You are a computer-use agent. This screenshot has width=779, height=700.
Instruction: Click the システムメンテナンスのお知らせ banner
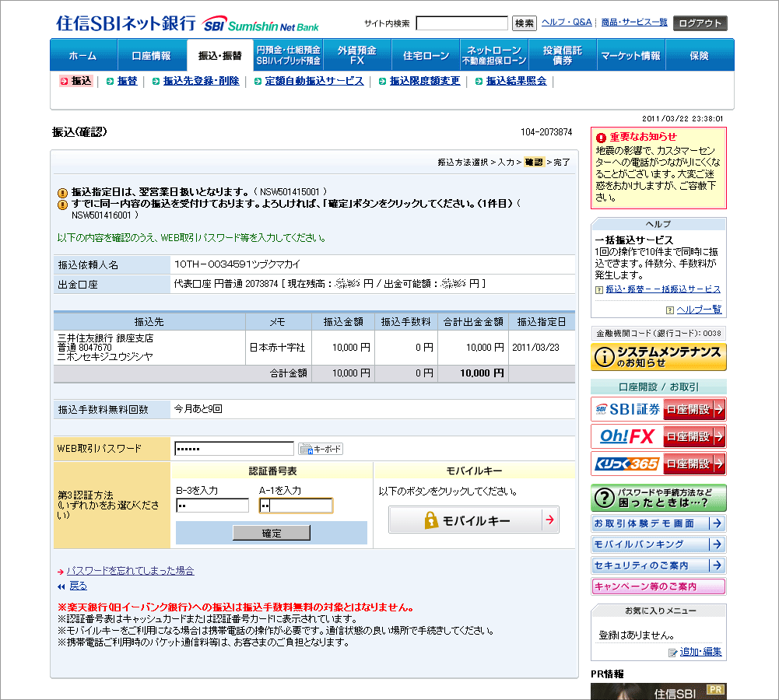click(658, 357)
